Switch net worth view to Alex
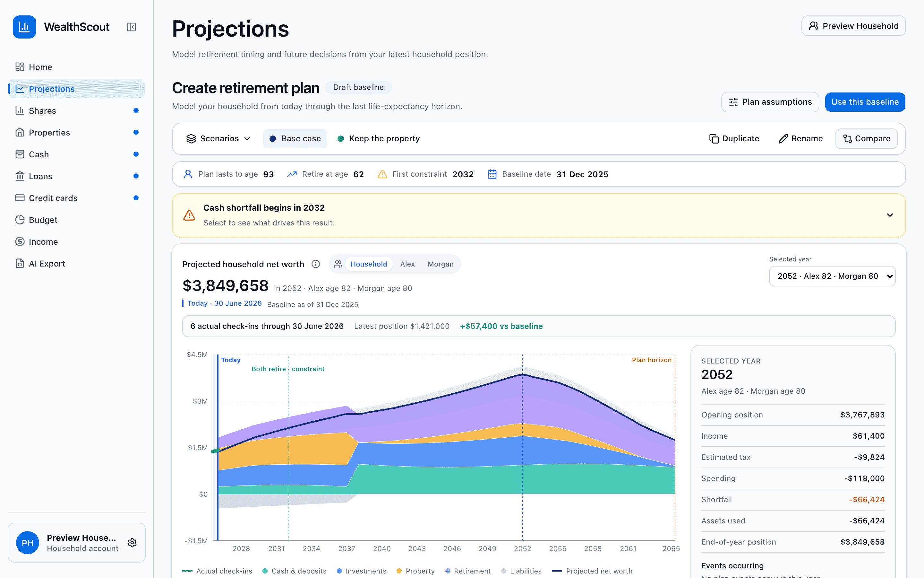This screenshot has height=578, width=924. tap(407, 264)
